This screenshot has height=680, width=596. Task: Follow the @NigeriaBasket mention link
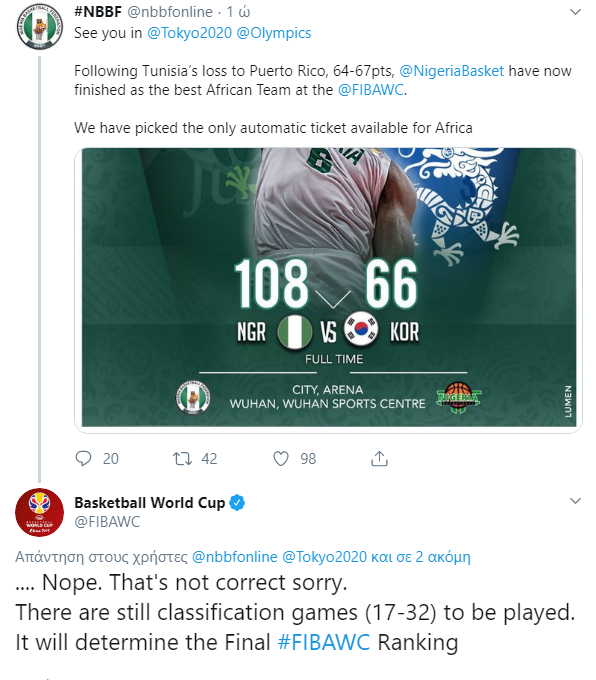[451, 71]
